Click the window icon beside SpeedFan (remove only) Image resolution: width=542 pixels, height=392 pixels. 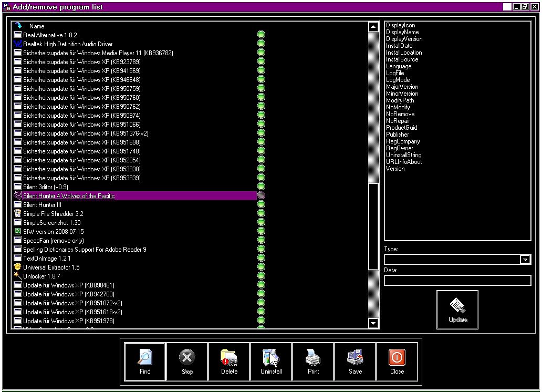tap(18, 241)
